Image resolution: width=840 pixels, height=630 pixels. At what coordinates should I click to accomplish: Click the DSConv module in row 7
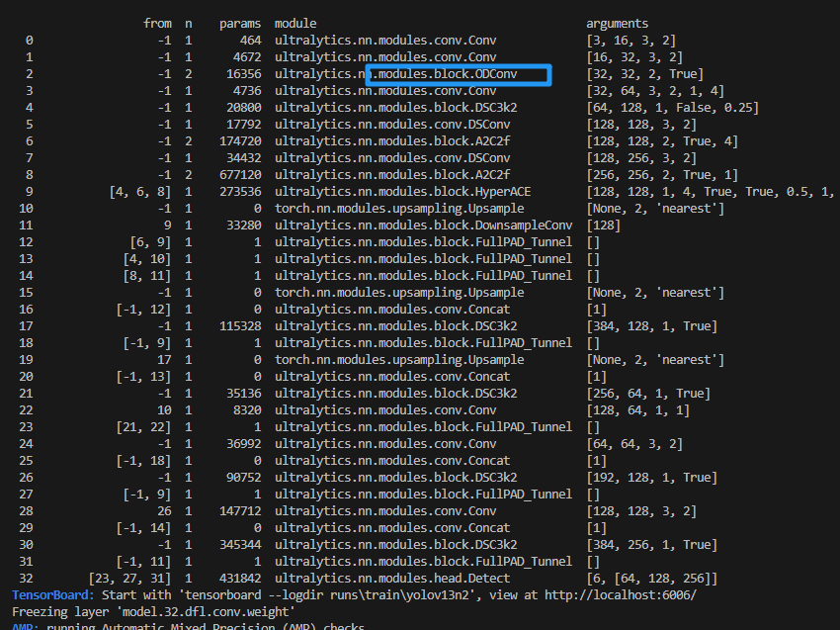click(x=392, y=158)
